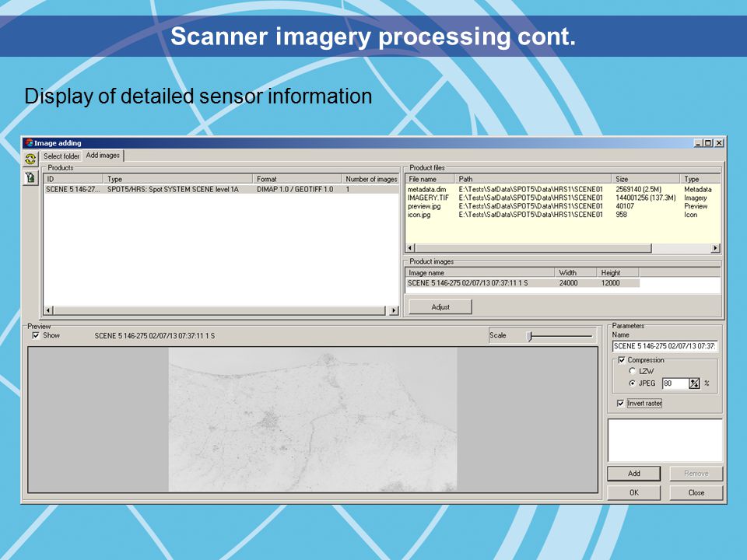Image resolution: width=747 pixels, height=560 pixels.
Task: Select the icon.jpg file row
Action: [x=562, y=215]
